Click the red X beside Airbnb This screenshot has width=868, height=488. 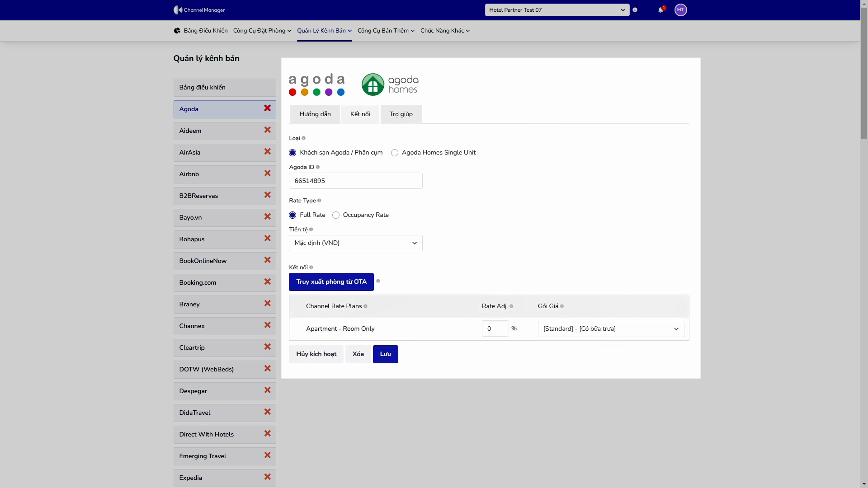pyautogui.click(x=268, y=174)
